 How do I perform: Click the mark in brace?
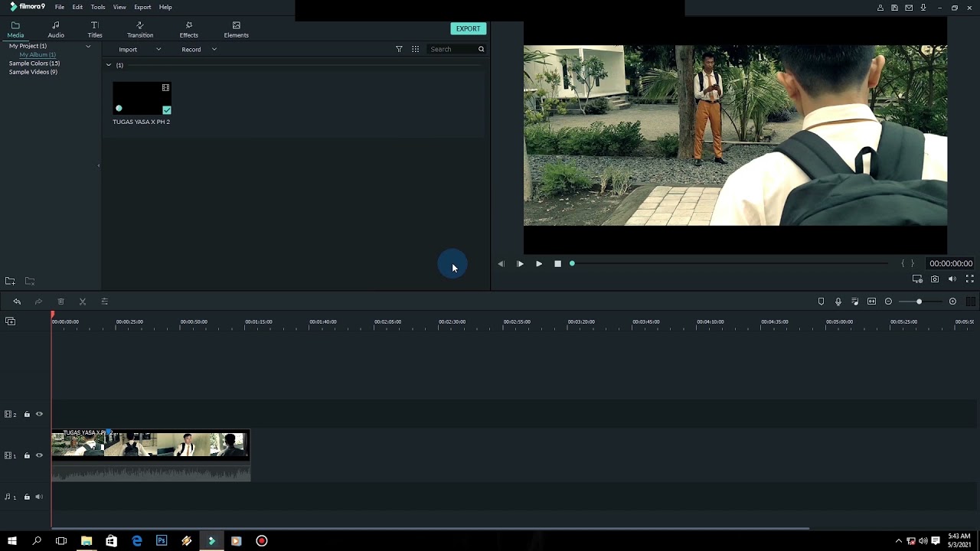point(903,263)
